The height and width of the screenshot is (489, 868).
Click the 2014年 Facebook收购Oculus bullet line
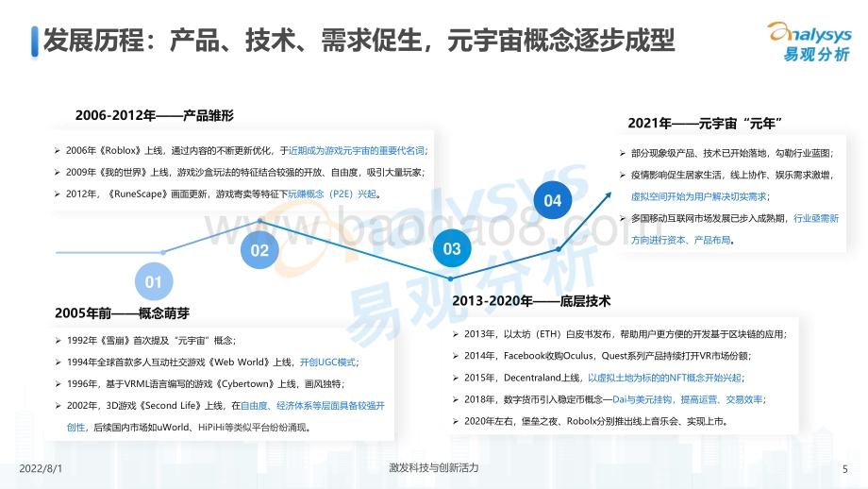(x=602, y=356)
